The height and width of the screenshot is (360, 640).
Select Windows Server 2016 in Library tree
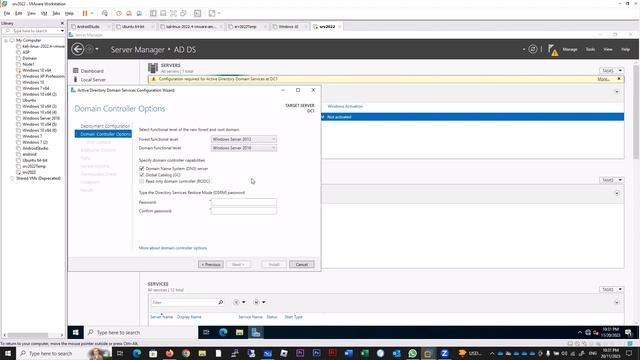click(x=41, y=118)
